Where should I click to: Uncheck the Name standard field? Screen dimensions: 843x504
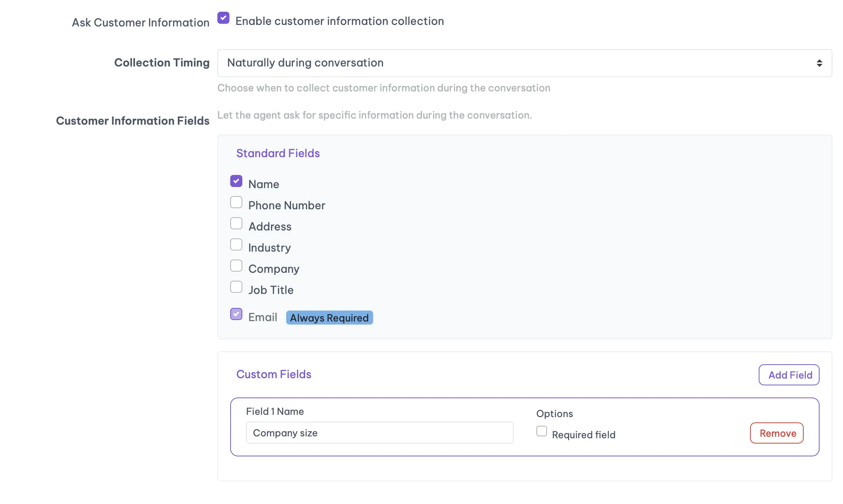(236, 181)
